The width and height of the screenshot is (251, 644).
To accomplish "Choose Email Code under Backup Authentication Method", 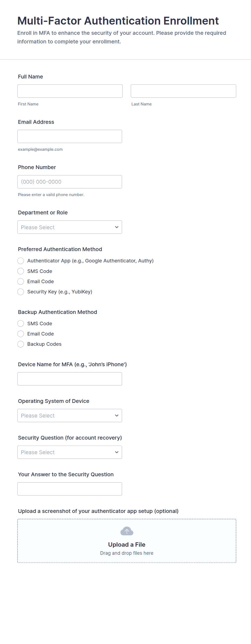I will [x=21, y=334].
